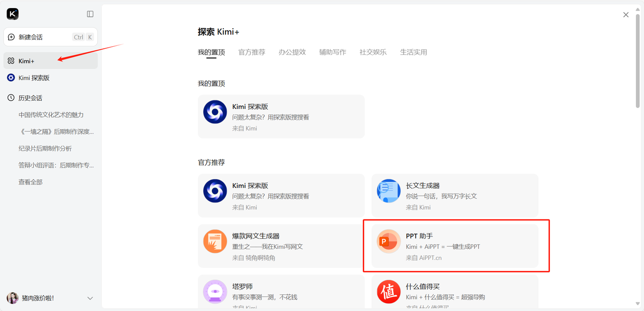Open Kimi+ in the sidebar
This screenshot has width=644, height=311.
pos(50,61)
